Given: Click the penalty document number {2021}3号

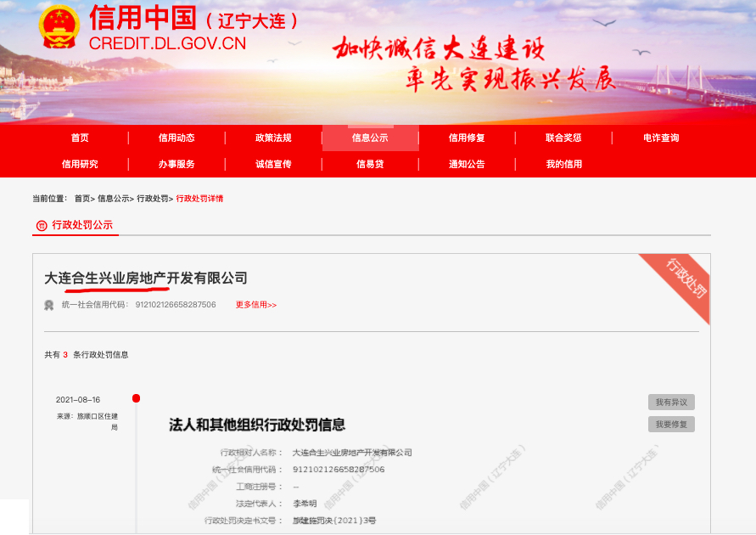Looking at the screenshot, I should coord(334,521).
